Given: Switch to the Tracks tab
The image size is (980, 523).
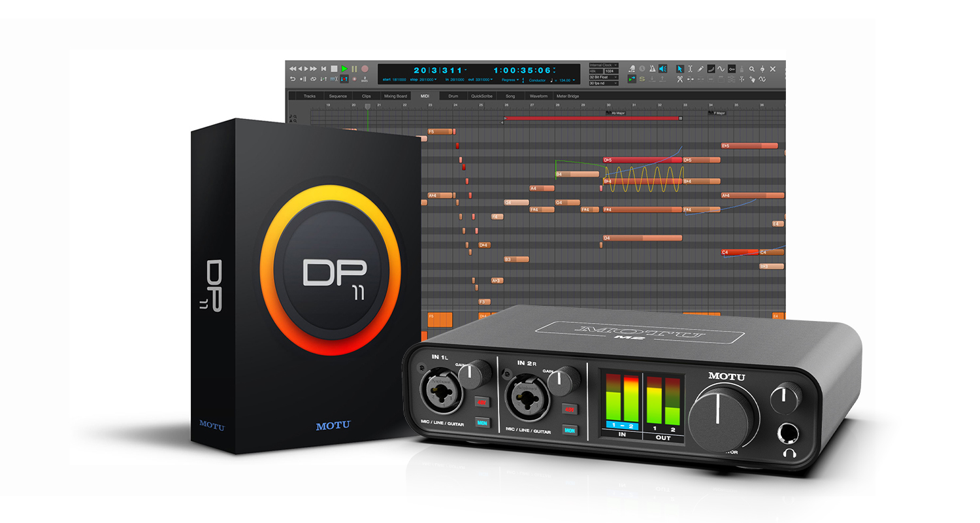Looking at the screenshot, I should (x=309, y=96).
